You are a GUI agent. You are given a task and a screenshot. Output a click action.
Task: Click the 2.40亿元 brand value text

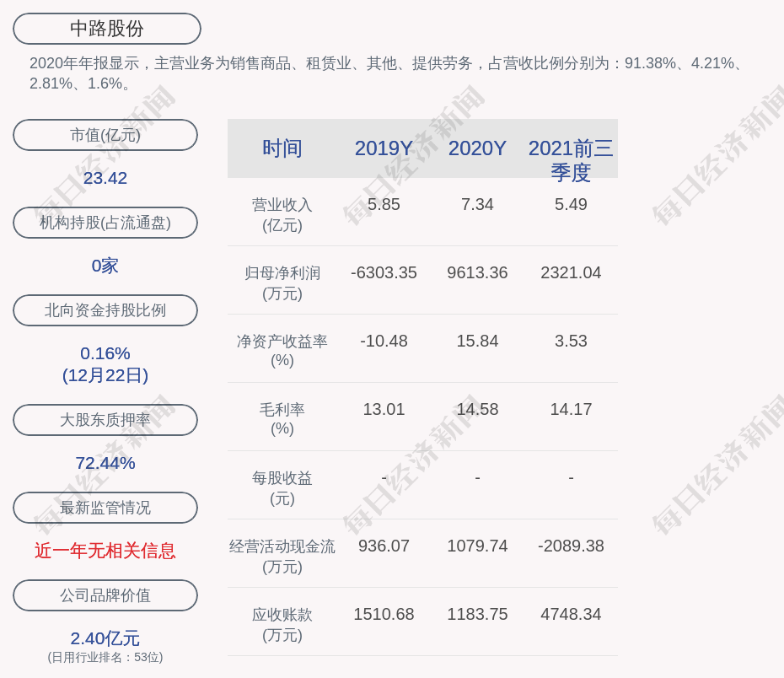(x=105, y=638)
